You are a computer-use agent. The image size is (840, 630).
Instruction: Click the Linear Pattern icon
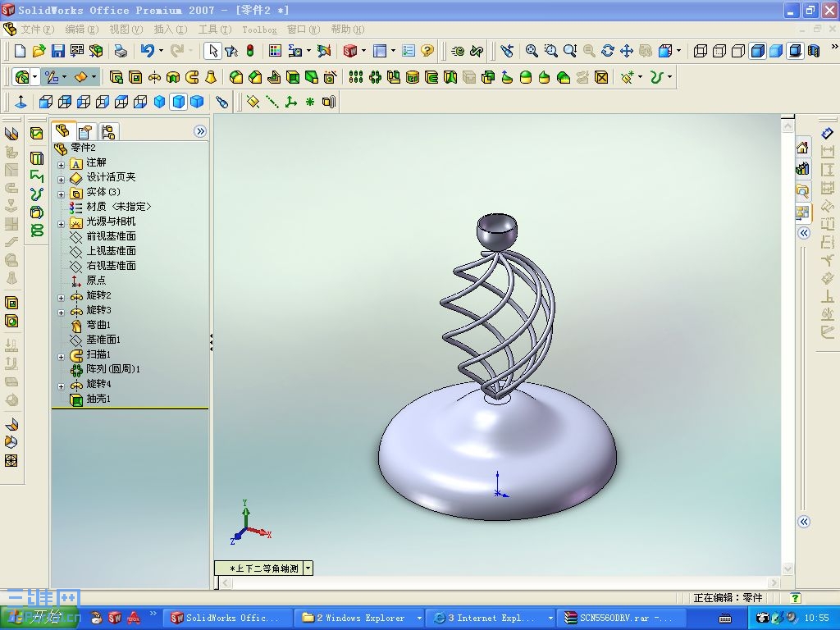click(356, 77)
